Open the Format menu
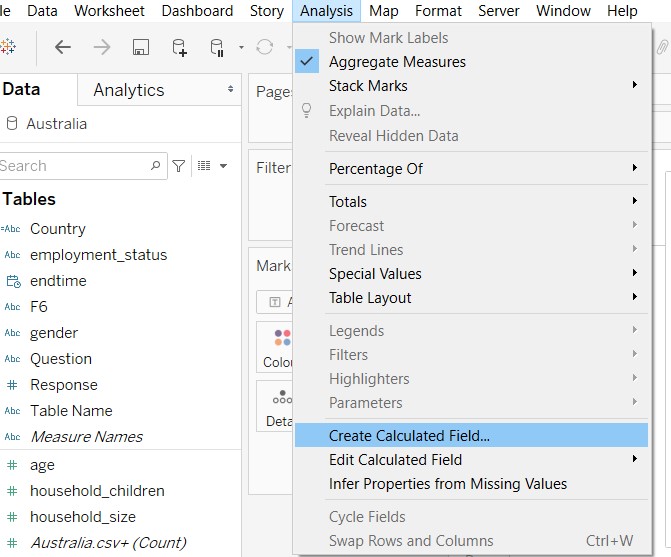The height and width of the screenshot is (557, 671). tap(438, 11)
